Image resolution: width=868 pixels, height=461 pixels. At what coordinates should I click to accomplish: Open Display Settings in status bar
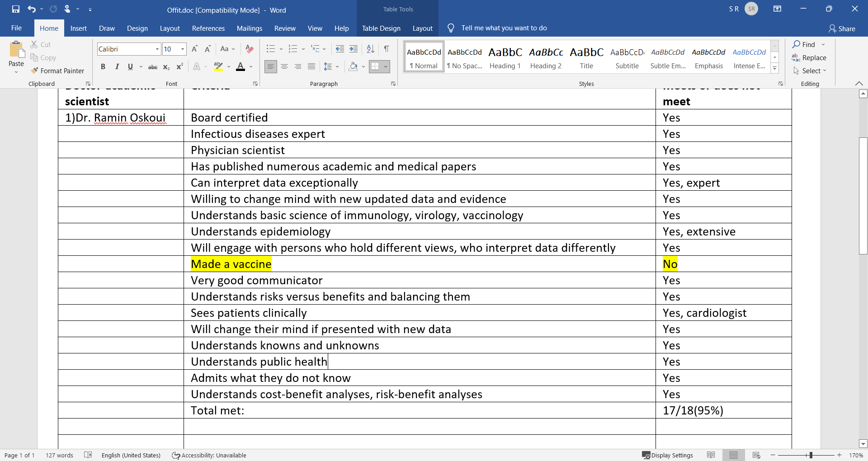point(668,455)
